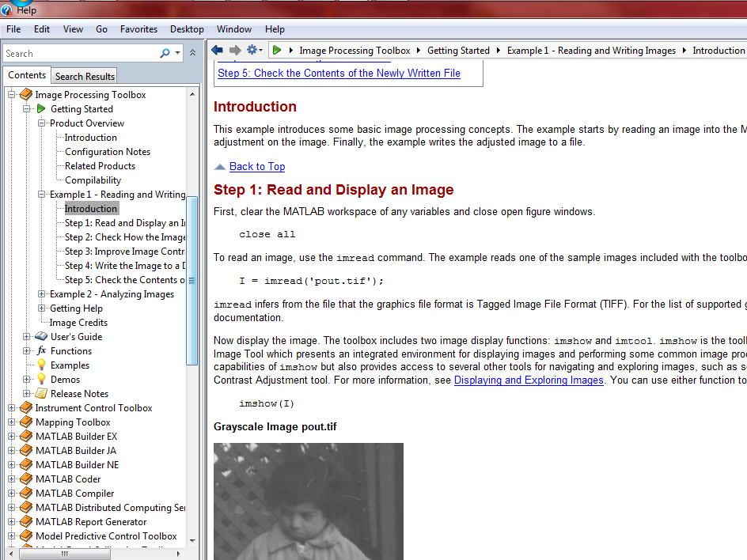This screenshot has height=560, width=747.
Task: Select Compilability in the contents tree
Action: (x=93, y=180)
